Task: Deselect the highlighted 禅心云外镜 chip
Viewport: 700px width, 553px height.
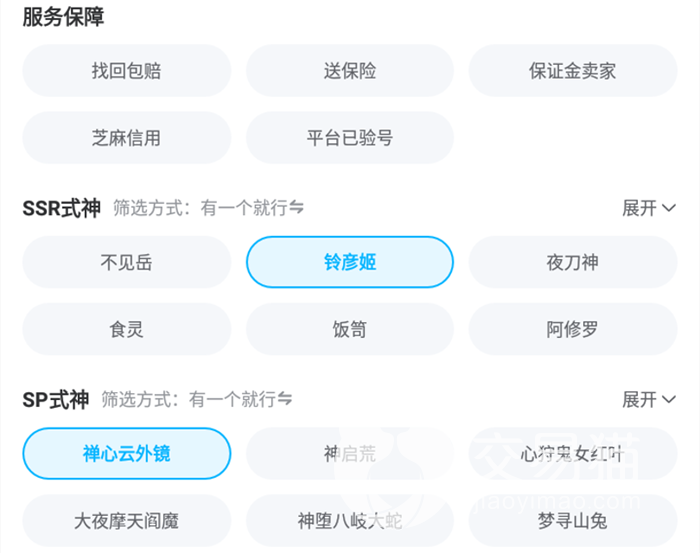Action: point(126,454)
